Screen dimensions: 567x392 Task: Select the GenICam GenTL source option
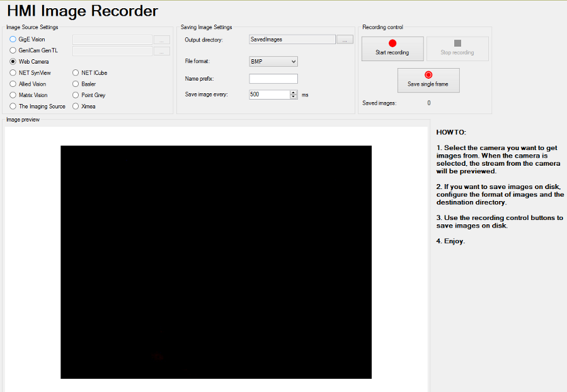[x=13, y=50]
